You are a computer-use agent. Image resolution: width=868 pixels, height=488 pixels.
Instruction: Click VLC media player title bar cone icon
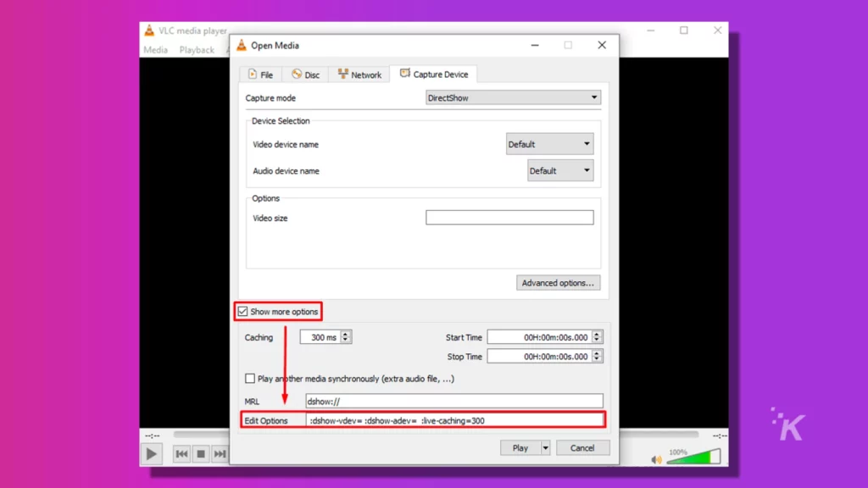pos(149,30)
